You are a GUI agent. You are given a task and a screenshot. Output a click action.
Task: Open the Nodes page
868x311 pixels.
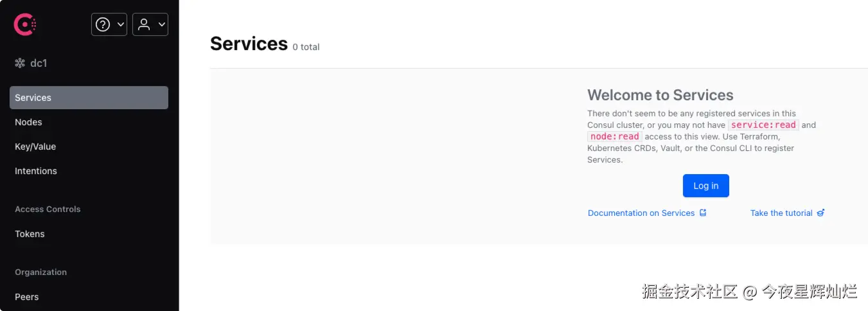[x=28, y=122]
